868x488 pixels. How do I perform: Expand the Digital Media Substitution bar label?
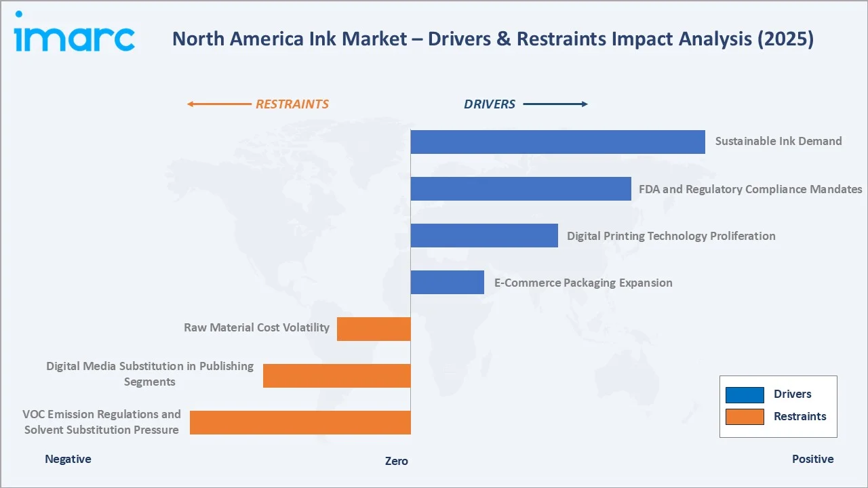click(150, 374)
